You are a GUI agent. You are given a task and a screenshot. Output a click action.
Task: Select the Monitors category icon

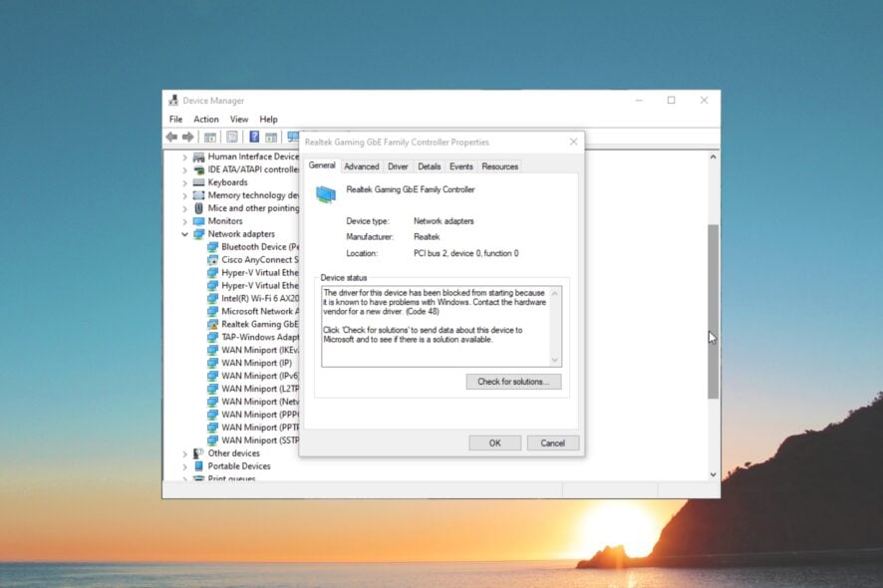coord(198,221)
